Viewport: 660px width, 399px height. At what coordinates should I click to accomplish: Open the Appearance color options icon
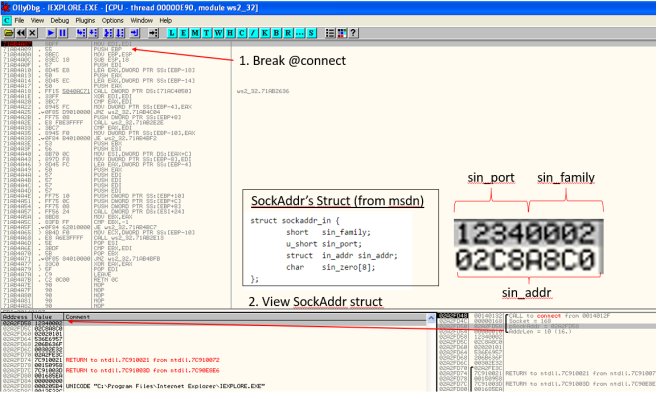(342, 33)
